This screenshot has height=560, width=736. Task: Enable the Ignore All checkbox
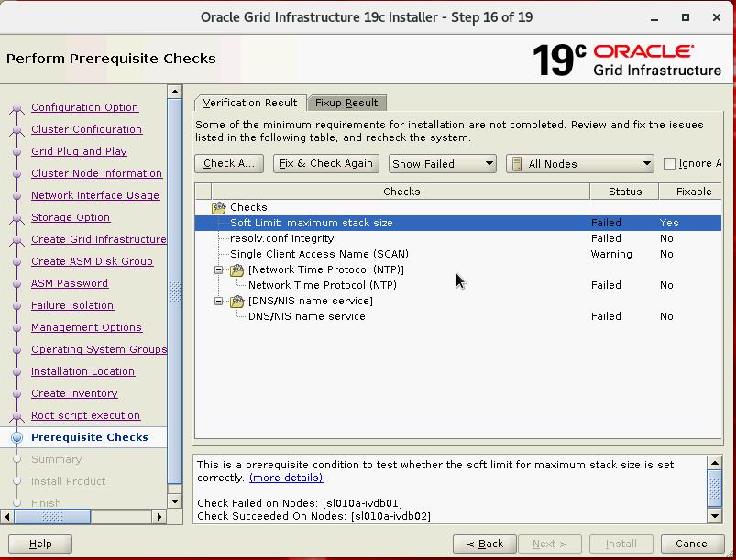(669, 164)
